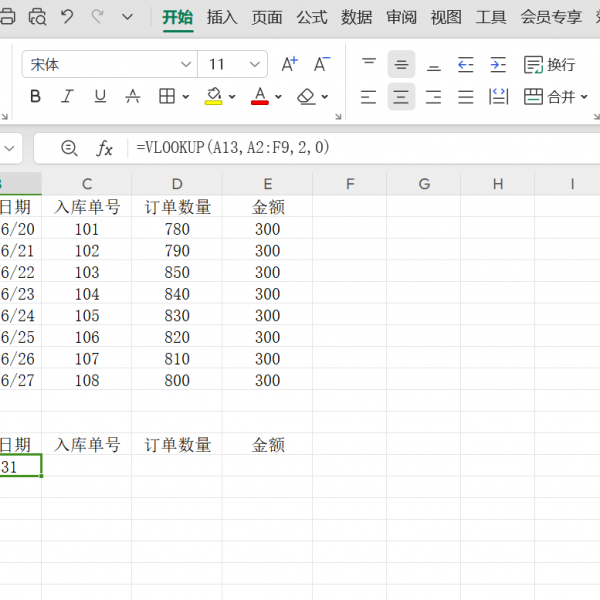Expand the font size 11 dropdown

(x=255, y=64)
